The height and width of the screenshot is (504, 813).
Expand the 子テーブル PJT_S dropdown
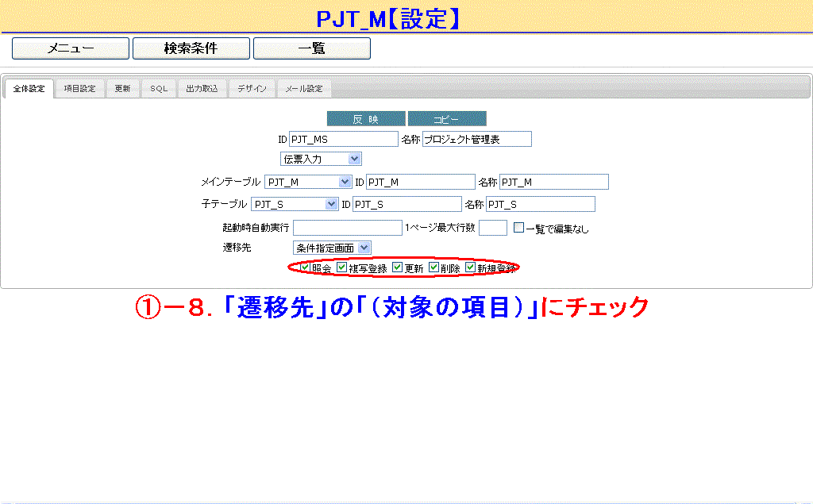point(295,204)
